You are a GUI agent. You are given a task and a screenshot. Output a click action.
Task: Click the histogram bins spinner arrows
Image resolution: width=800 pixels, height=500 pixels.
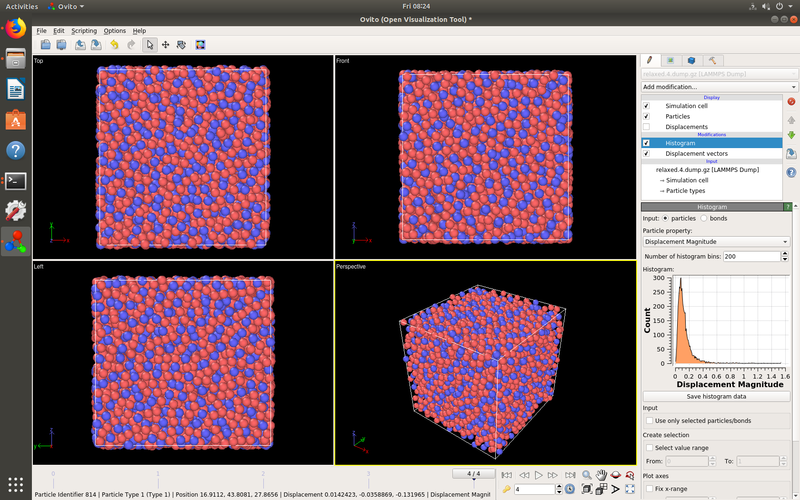[785, 256]
